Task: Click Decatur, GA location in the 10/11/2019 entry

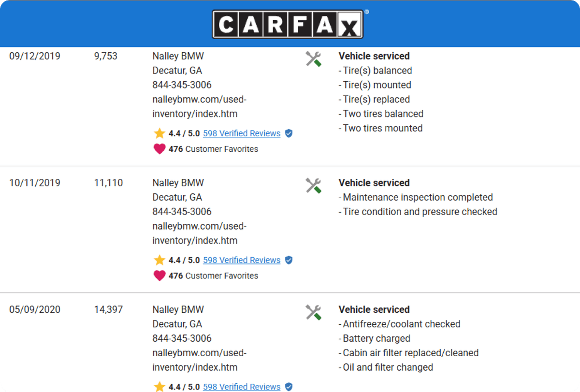Action: point(177,197)
